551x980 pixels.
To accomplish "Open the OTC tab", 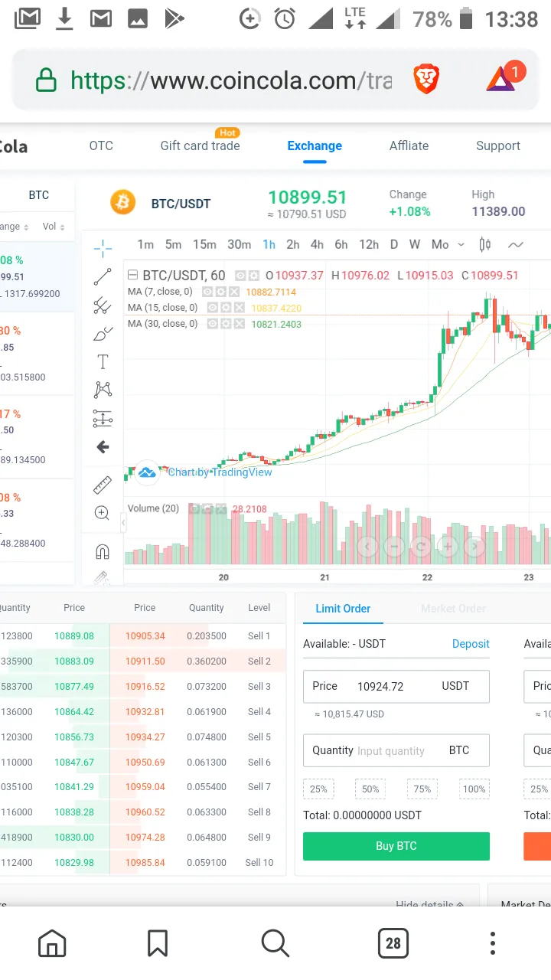I will (101, 145).
